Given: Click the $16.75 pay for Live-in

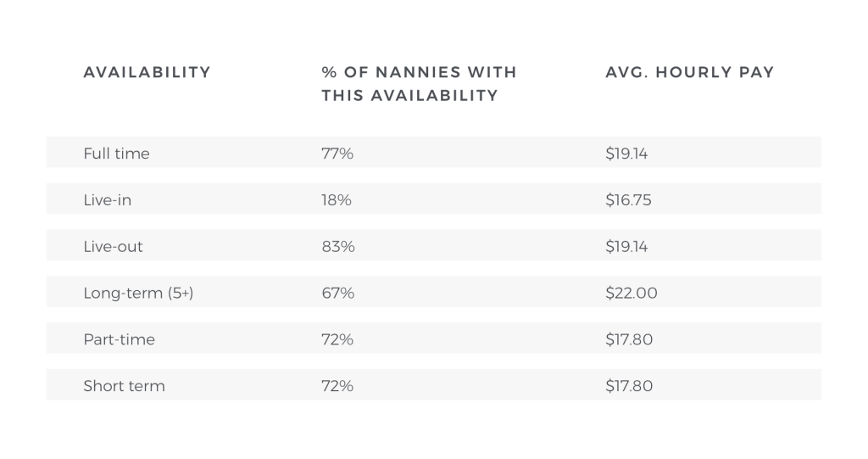Looking at the screenshot, I should coord(628,200).
